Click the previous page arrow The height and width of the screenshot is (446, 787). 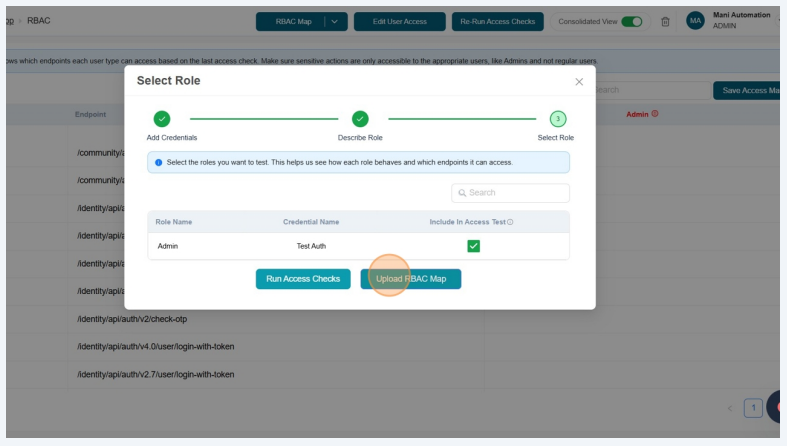pyautogui.click(x=730, y=408)
